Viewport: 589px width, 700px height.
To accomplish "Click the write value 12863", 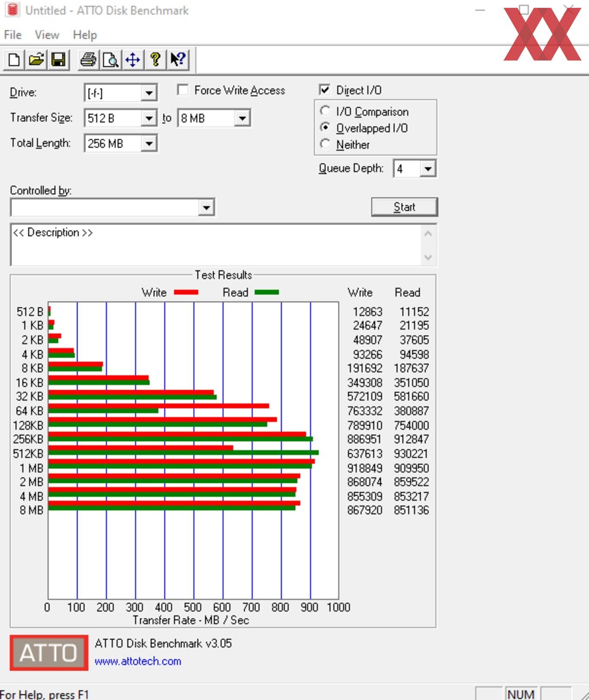I will click(368, 312).
